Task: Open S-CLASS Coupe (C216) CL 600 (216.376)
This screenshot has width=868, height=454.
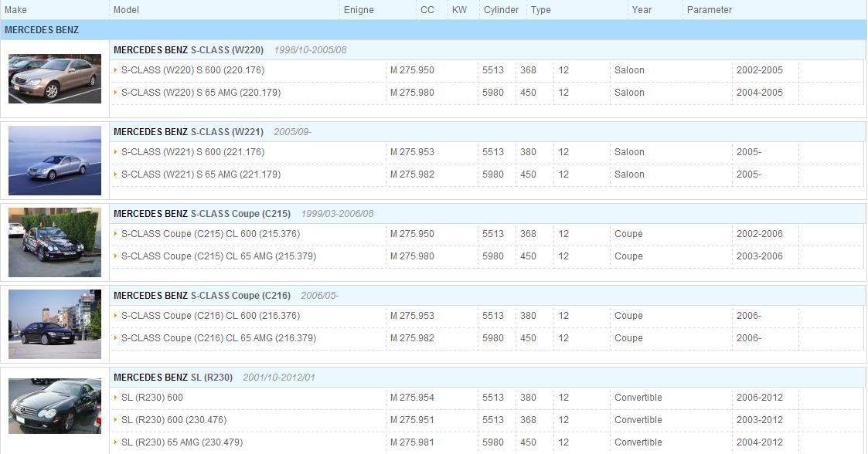Action: [x=210, y=316]
